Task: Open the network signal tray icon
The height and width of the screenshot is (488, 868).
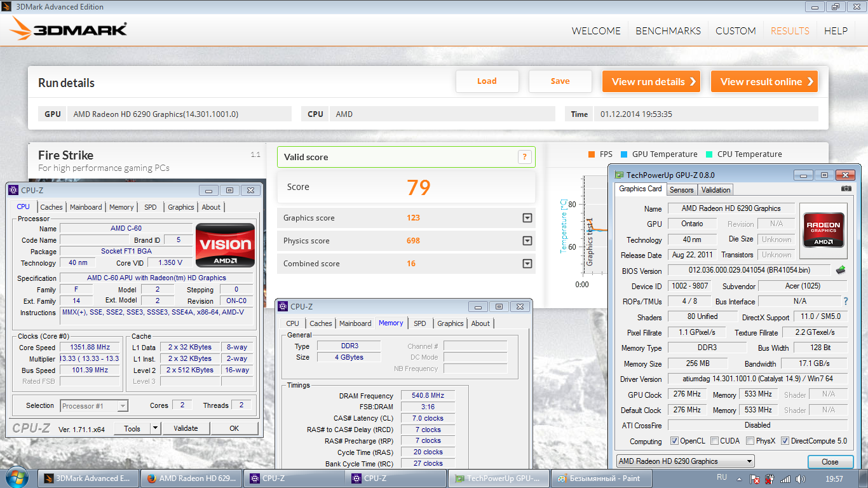Action: tap(786, 478)
